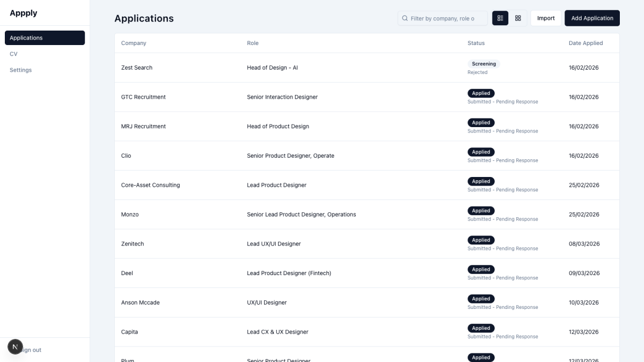The image size is (644, 362).
Task: Click the Appply logo title
Action: (x=24, y=13)
